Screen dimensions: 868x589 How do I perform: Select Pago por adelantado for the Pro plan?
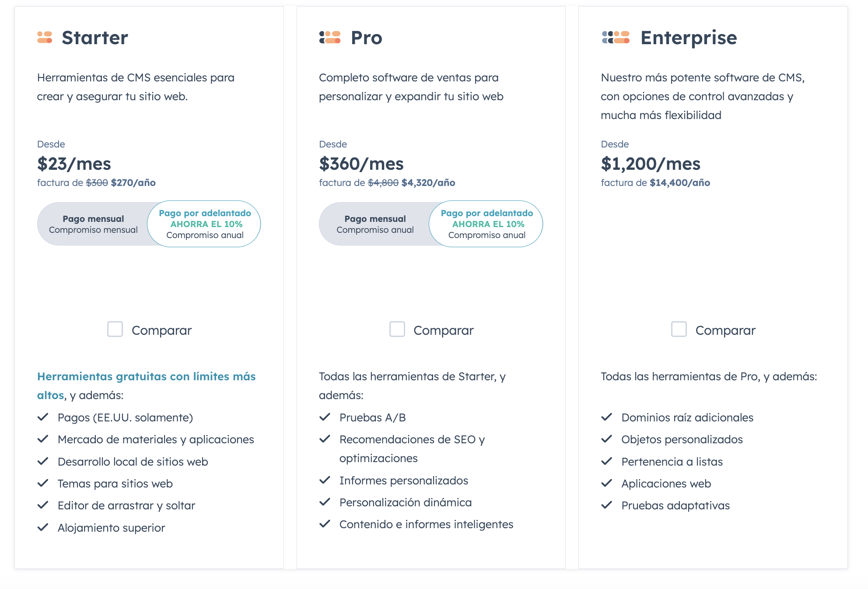tap(486, 224)
